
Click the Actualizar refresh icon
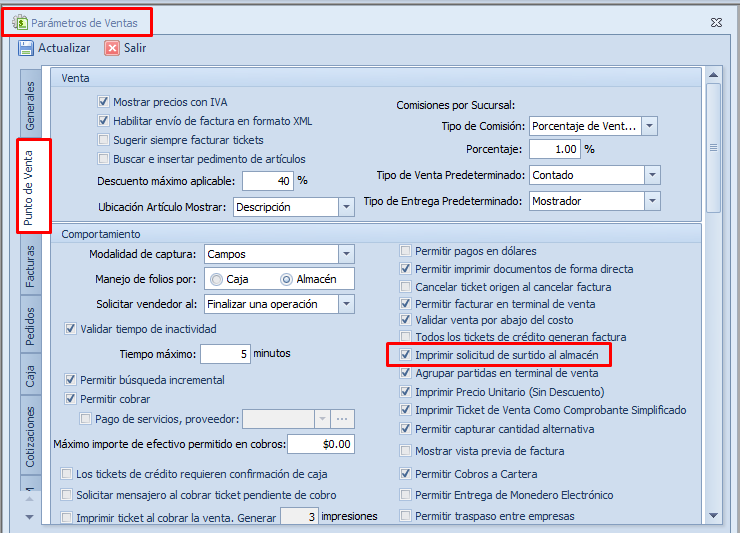tap(26, 48)
